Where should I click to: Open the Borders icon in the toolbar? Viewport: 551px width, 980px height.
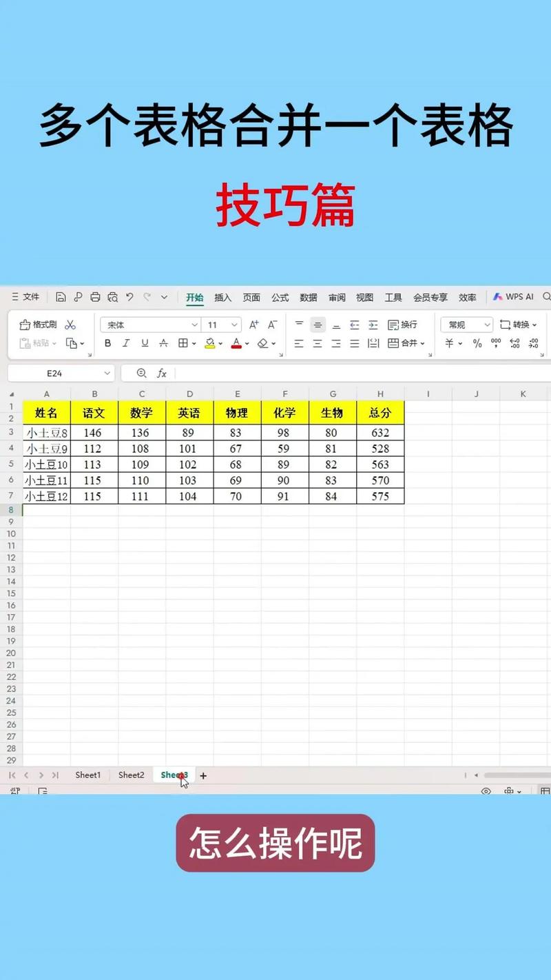coord(185,343)
